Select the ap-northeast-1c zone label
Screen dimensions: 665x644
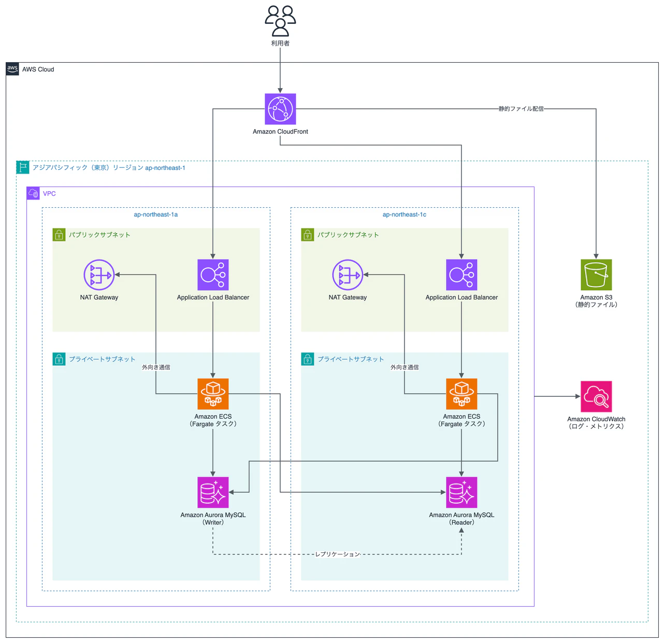[x=404, y=214]
